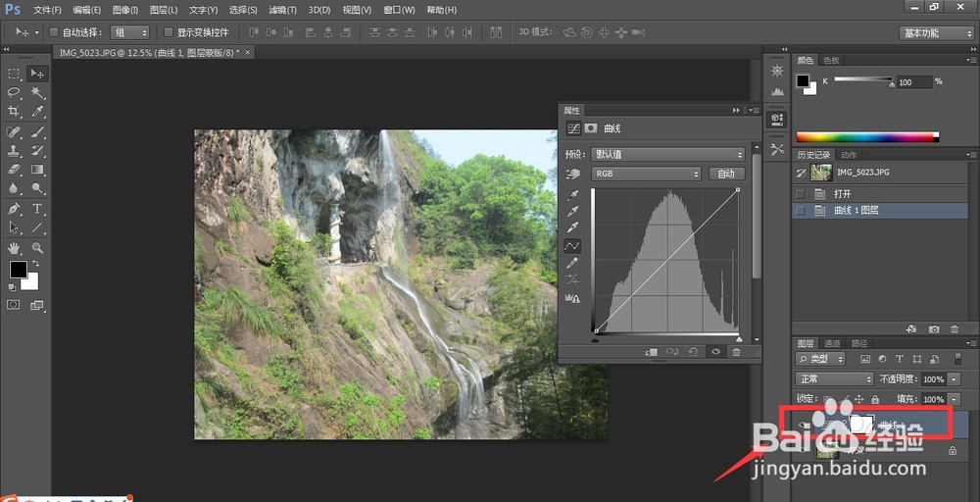Reset default foreground and background colors
The image size is (980, 502).
[12, 287]
